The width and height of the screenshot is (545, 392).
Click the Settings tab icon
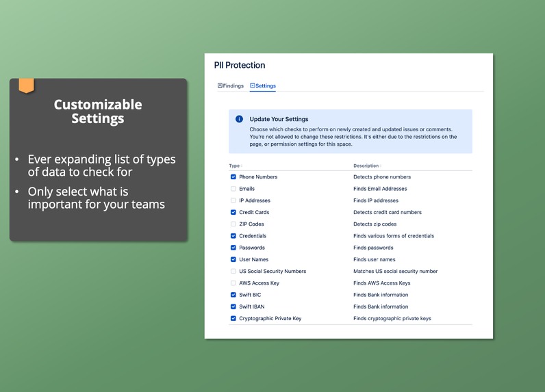[253, 86]
